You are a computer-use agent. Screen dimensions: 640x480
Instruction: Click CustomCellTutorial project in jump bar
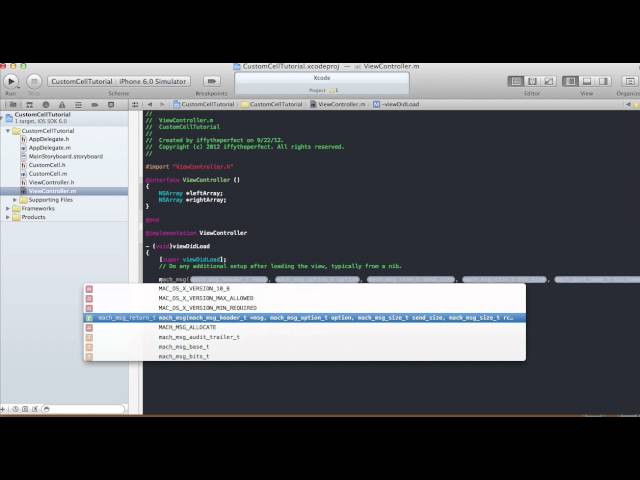204,104
